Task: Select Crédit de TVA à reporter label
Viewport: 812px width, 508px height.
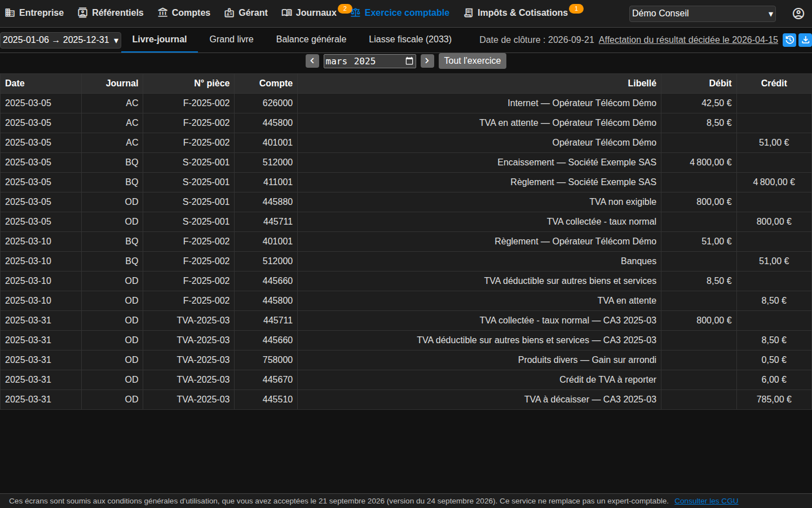Action: pyautogui.click(x=608, y=380)
